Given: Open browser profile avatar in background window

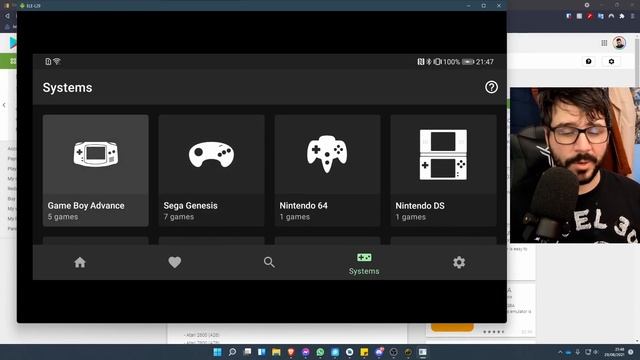Looking at the screenshot, I should coord(619,43).
